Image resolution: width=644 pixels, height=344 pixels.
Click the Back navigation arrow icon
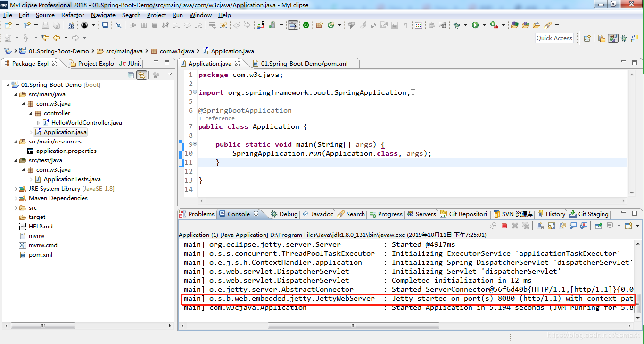pos(56,38)
